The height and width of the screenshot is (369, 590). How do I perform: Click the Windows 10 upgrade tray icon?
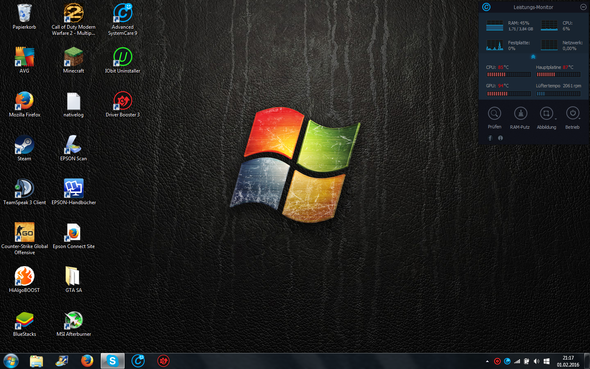click(x=546, y=361)
